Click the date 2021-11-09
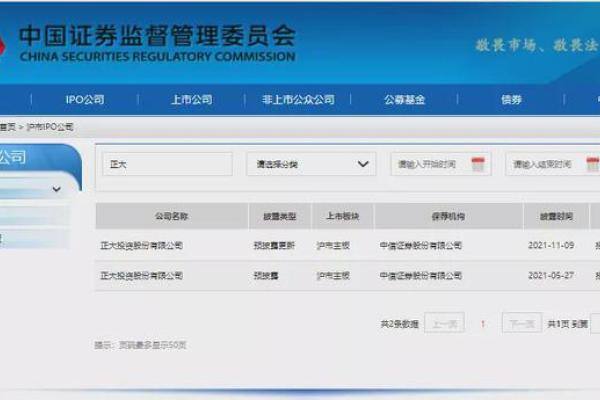 [551, 245]
